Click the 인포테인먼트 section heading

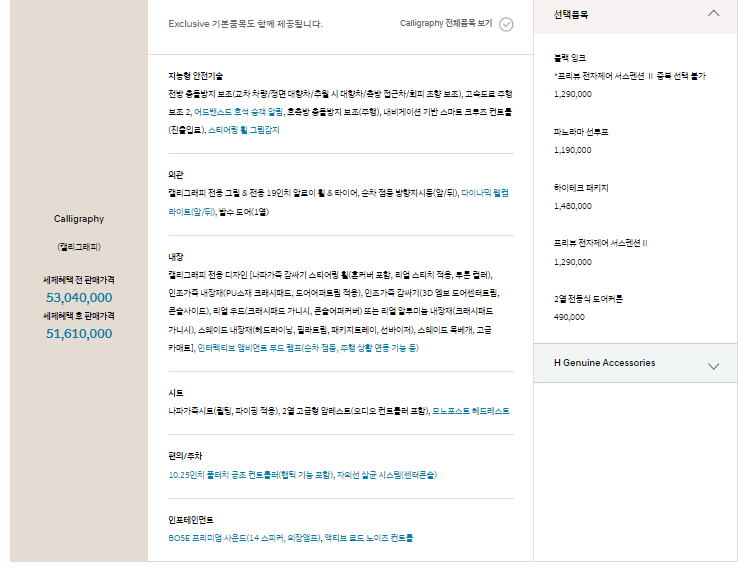(191, 520)
